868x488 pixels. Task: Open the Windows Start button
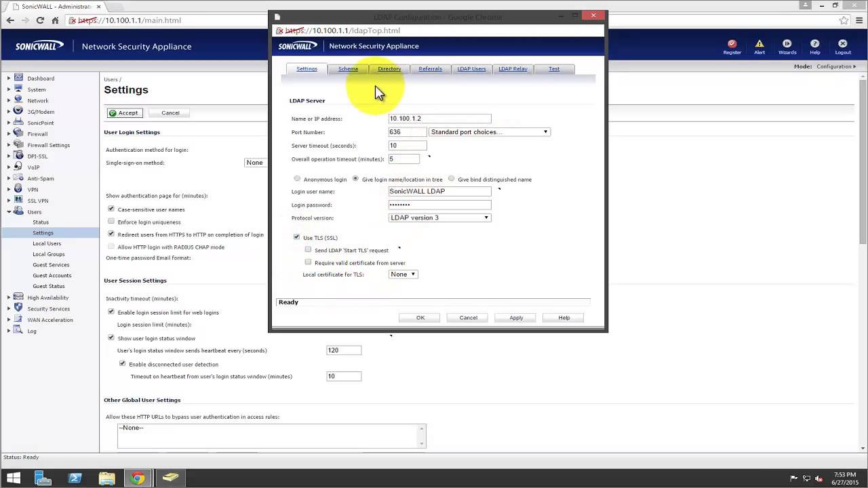14,479
